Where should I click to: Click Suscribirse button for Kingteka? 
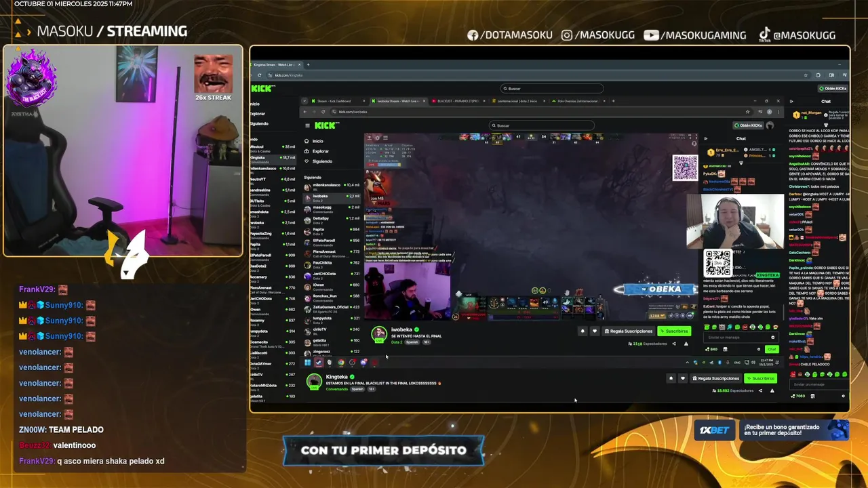tap(760, 378)
